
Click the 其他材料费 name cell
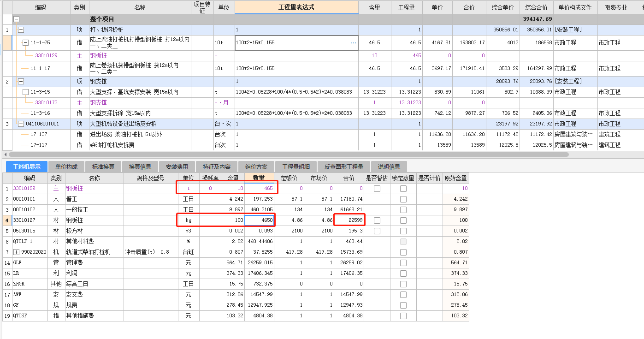coord(95,241)
